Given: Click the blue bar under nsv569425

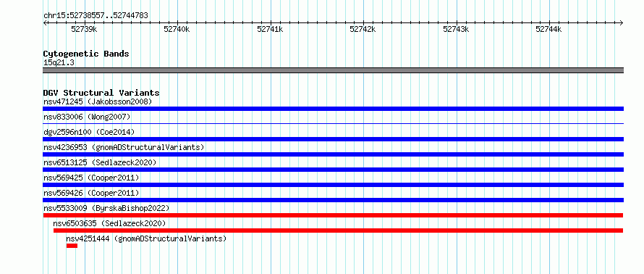Looking at the screenshot, I should click(333, 185).
